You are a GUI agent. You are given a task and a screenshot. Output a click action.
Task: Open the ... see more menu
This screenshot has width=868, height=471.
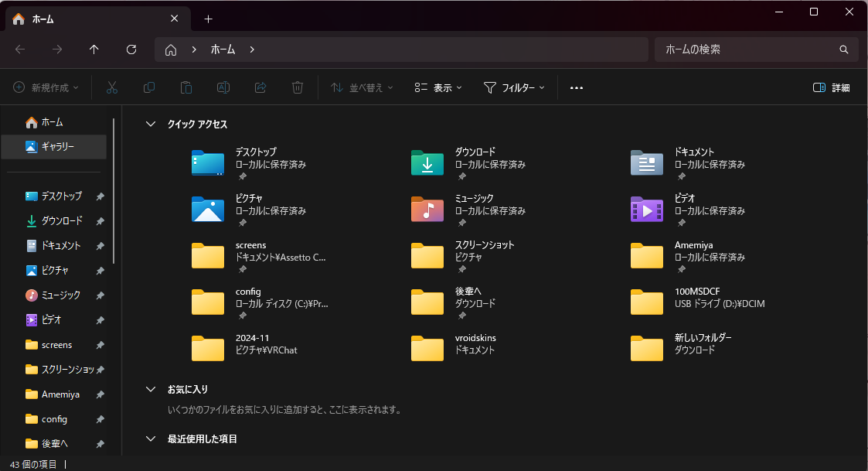(x=576, y=87)
